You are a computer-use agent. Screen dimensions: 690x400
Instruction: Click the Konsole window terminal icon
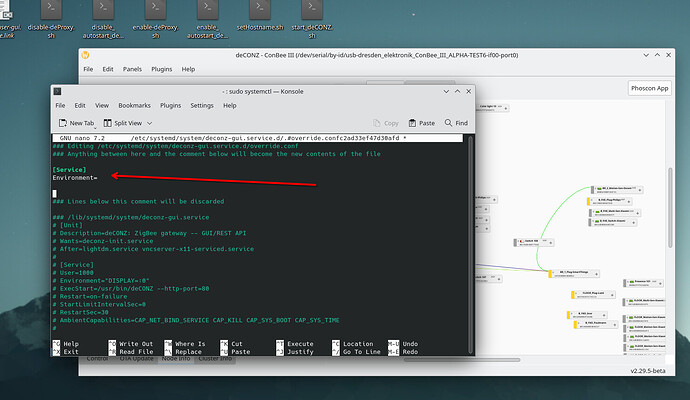pos(57,92)
